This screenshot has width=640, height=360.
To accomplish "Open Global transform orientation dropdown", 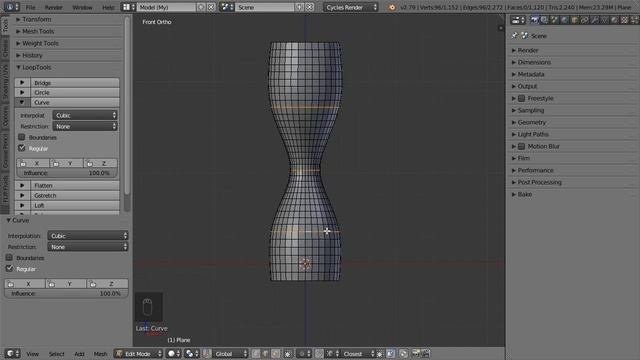I will (x=230, y=353).
